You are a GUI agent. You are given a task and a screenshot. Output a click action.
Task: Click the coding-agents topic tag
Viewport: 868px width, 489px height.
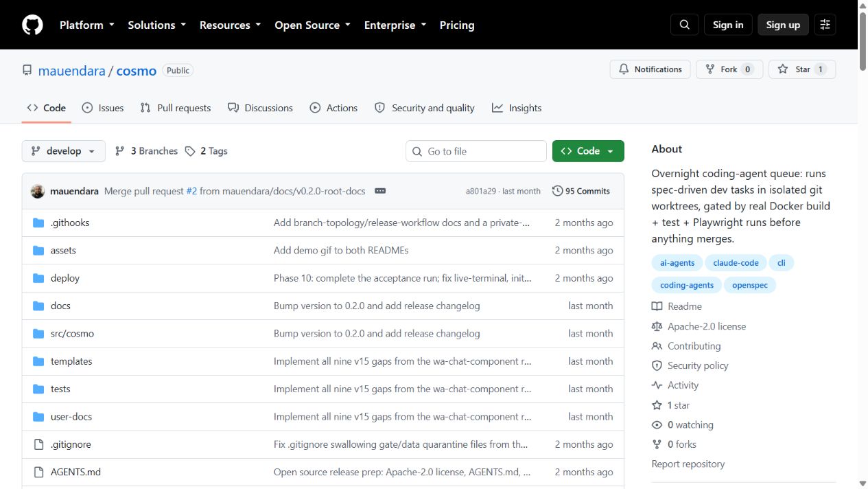687,285
